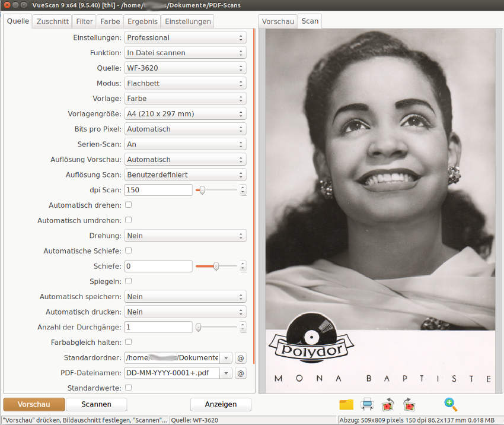Click the Schiefe slider
Screen dimensions: 504x425
click(216, 266)
